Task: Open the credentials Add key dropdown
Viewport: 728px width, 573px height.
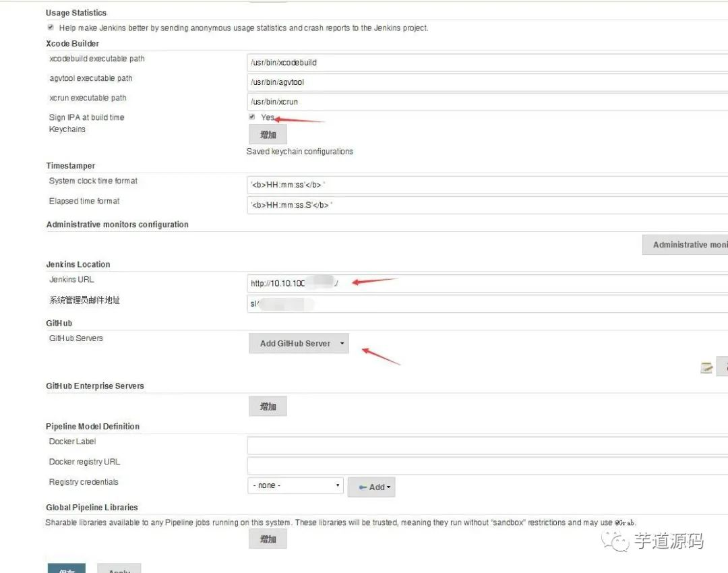Action: point(371,487)
